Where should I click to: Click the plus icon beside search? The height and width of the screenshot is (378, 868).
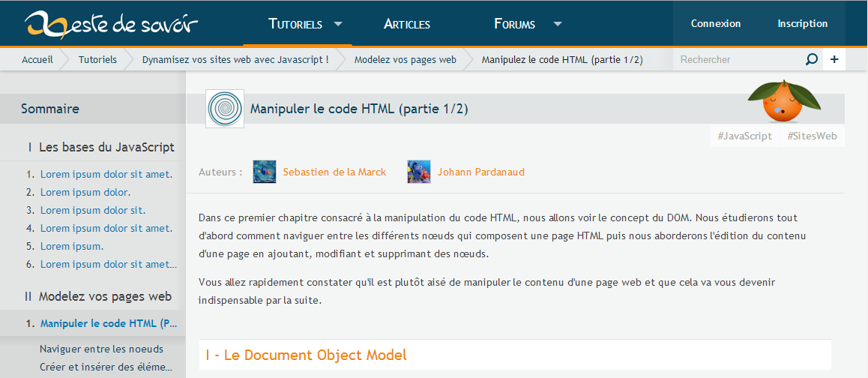(834, 59)
